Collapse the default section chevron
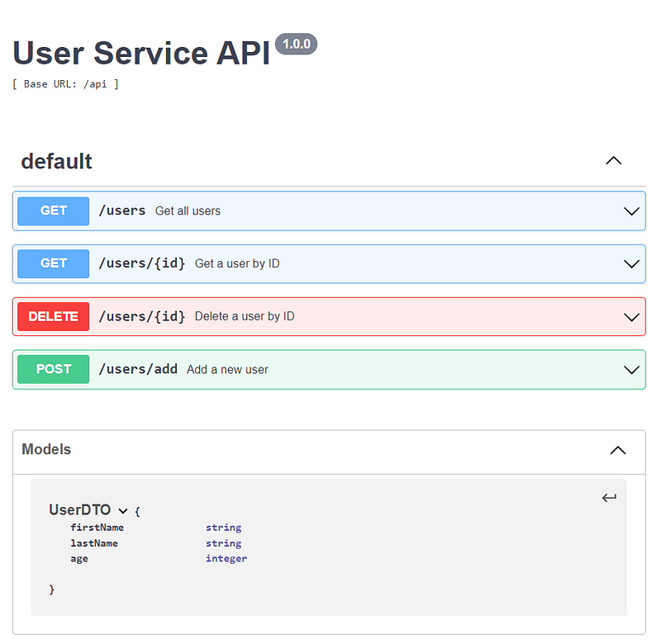 tap(613, 160)
